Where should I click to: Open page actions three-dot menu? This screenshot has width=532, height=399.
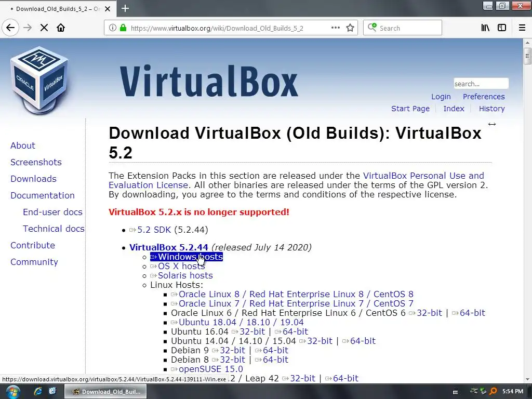tap(336, 28)
